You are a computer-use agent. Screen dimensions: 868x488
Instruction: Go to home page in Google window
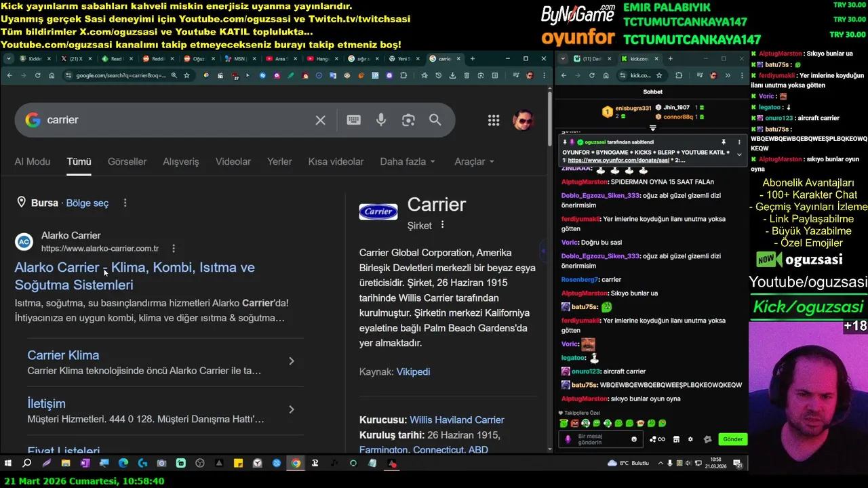tap(52, 75)
